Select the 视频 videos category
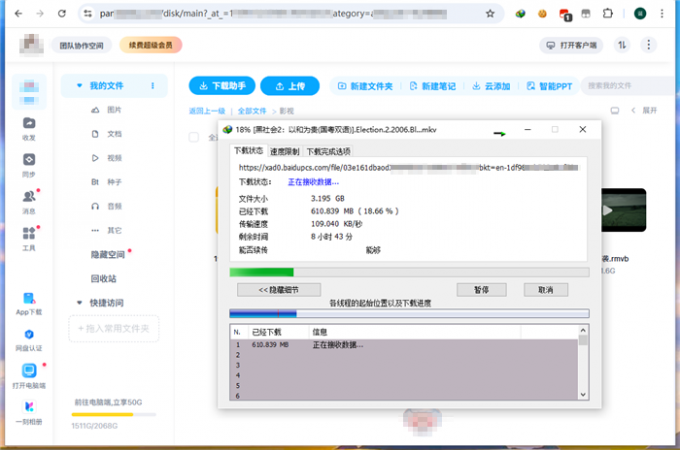Image resolution: width=680 pixels, height=450 pixels. [x=106, y=158]
